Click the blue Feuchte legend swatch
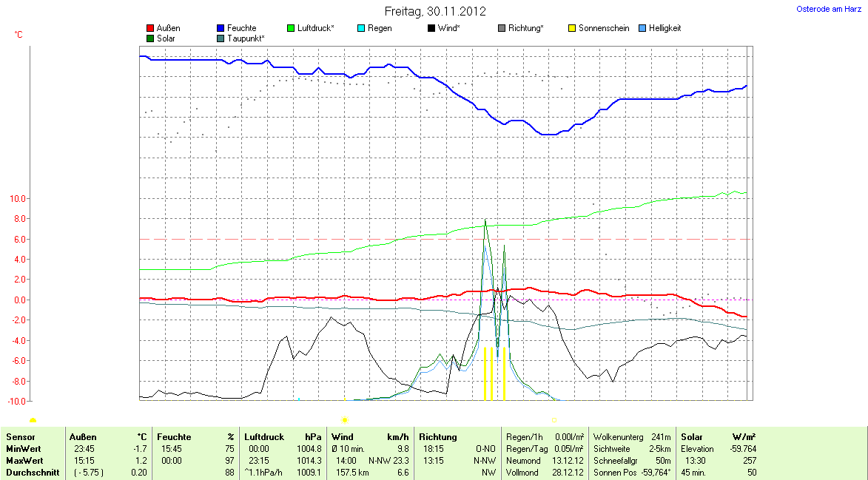 click(x=221, y=29)
